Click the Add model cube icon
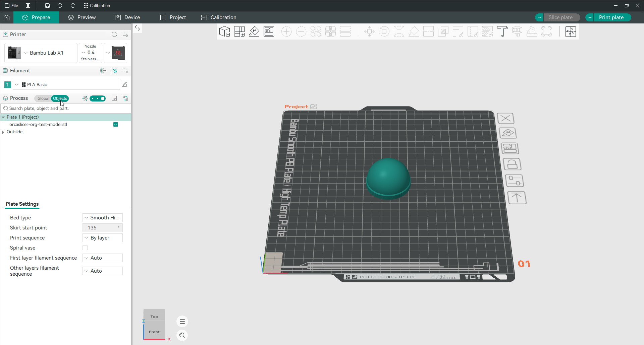This screenshot has height=345, width=644. click(224, 31)
